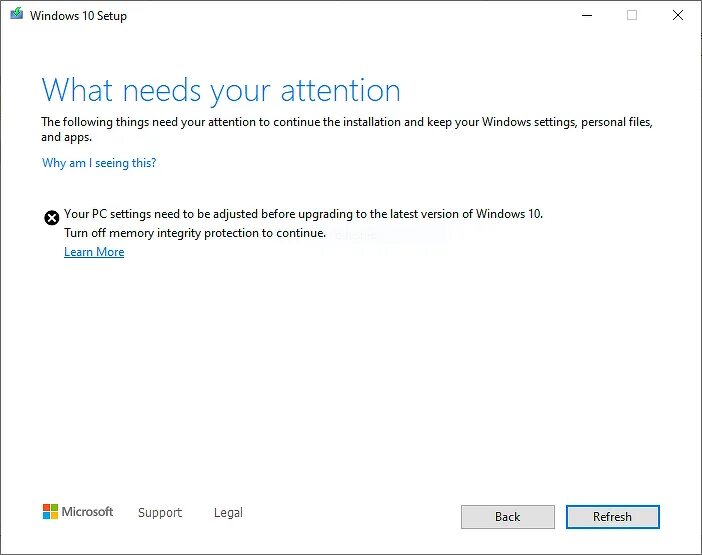Click the Microsoft four-color squares logo
The height and width of the screenshot is (555, 702).
[x=50, y=512]
